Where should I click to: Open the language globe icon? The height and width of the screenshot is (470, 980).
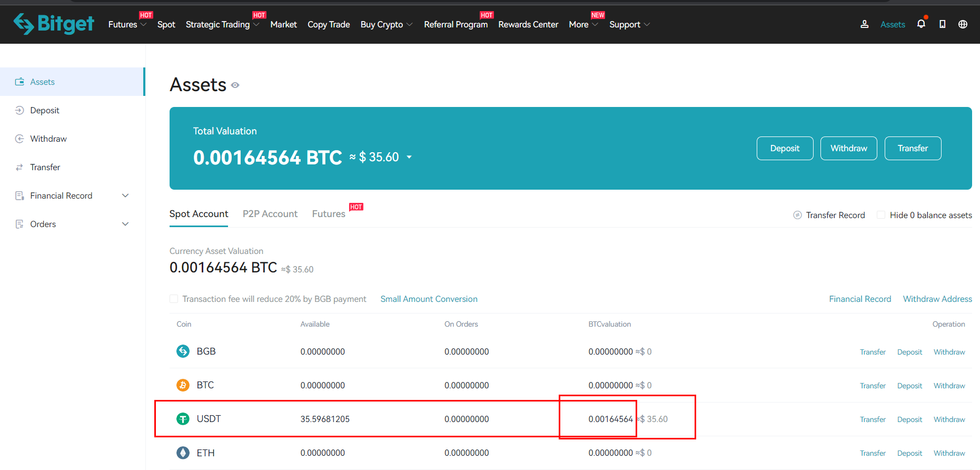[x=963, y=24]
